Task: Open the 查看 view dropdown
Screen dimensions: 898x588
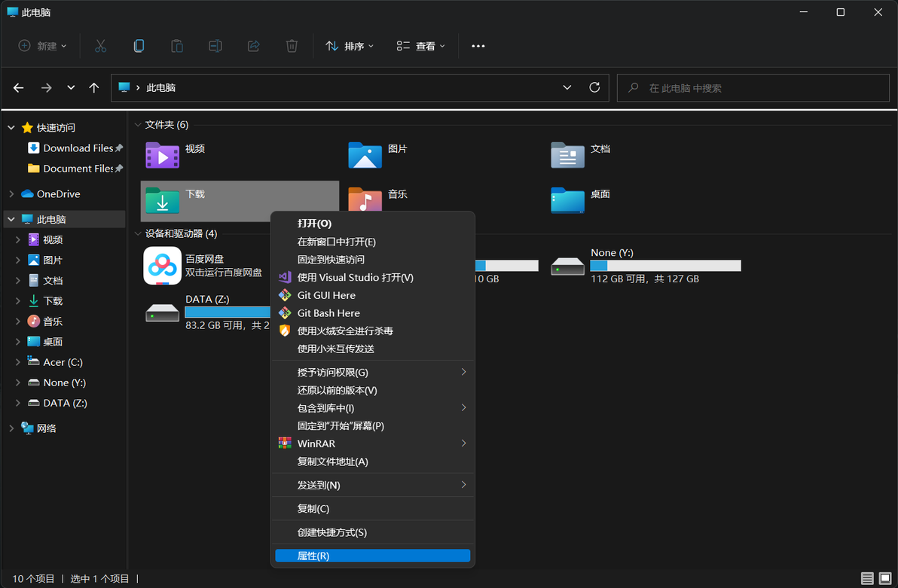Action: click(421, 47)
